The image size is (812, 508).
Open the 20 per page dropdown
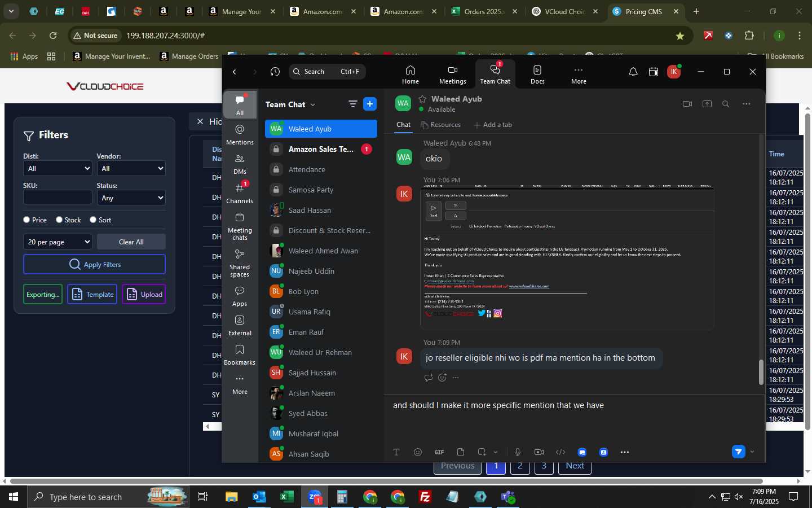[x=58, y=242]
